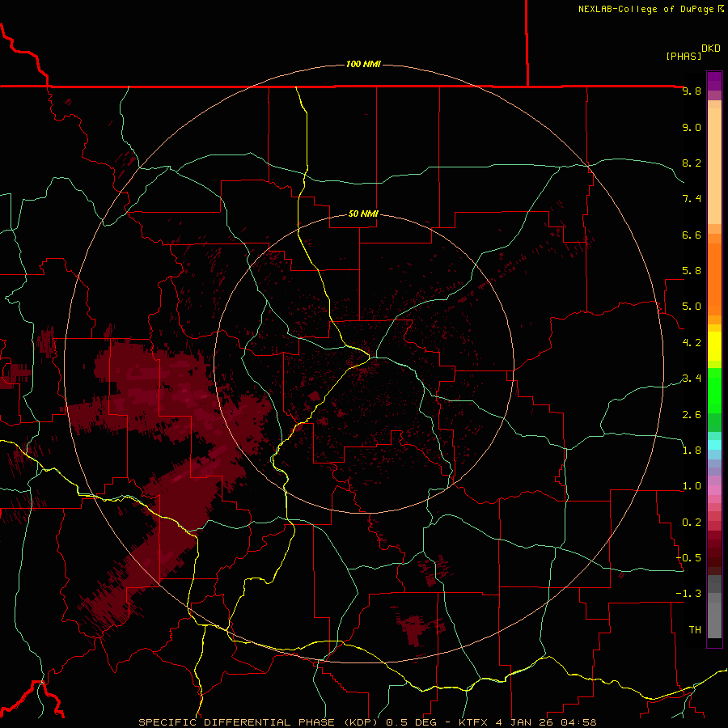Click the 7.4 legend value
728x728 pixels.
click(x=692, y=199)
